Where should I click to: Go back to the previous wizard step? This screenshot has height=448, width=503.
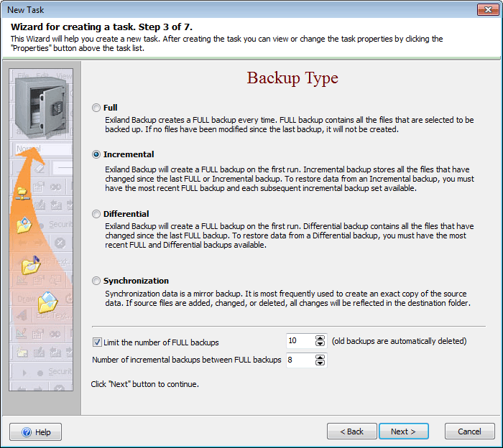click(352, 431)
